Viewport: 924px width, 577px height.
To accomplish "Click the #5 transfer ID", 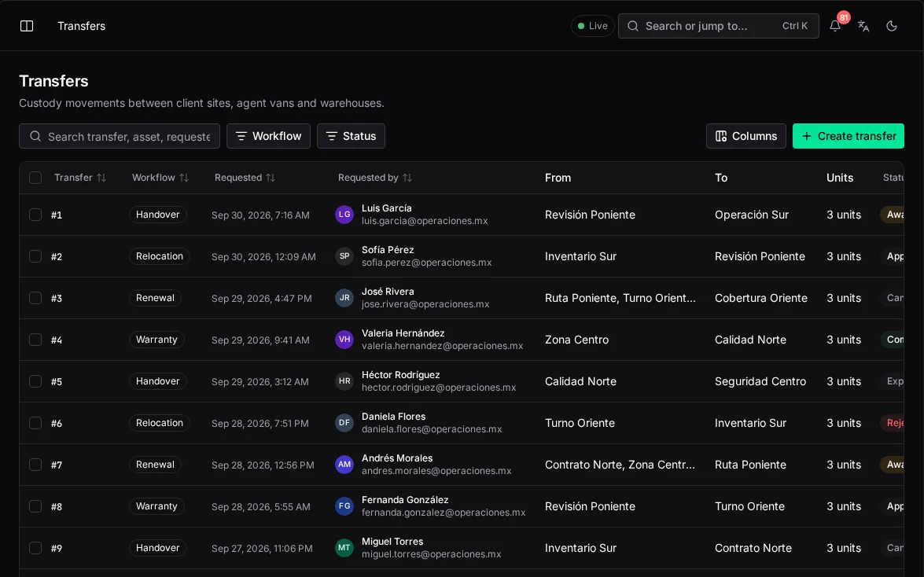I will 56,381.
